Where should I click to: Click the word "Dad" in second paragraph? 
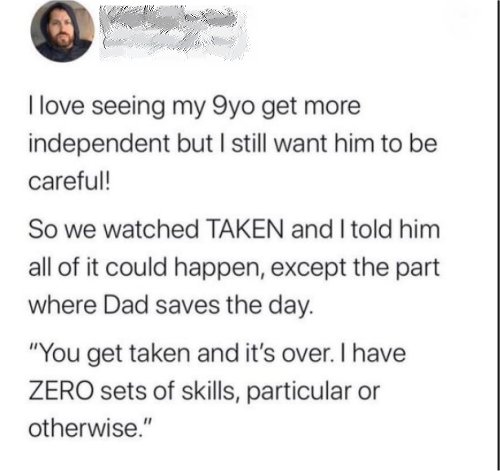(126, 305)
